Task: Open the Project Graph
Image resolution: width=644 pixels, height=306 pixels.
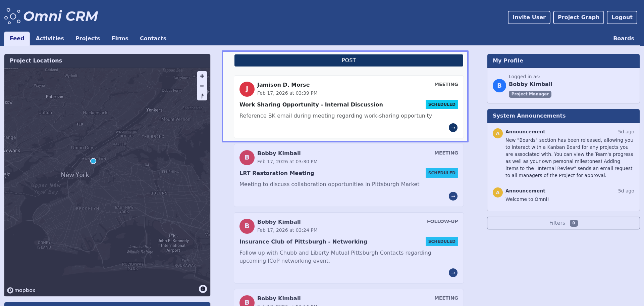Action: pyautogui.click(x=578, y=17)
